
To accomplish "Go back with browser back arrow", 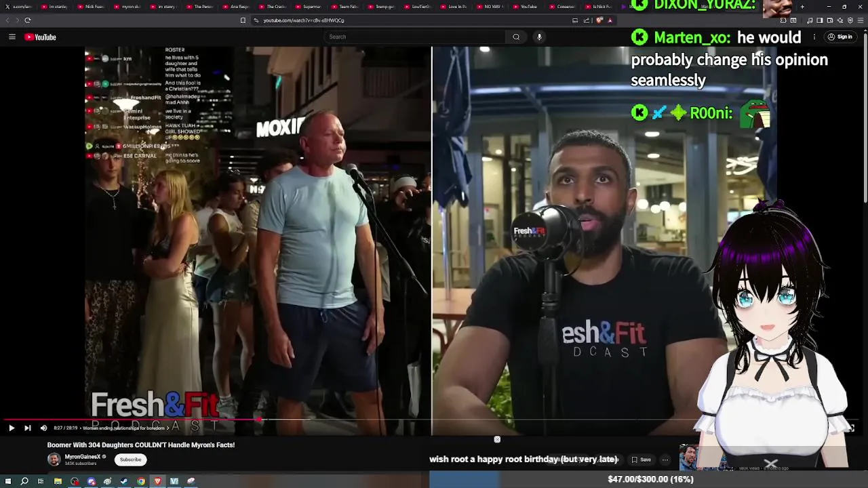I will coord(9,20).
